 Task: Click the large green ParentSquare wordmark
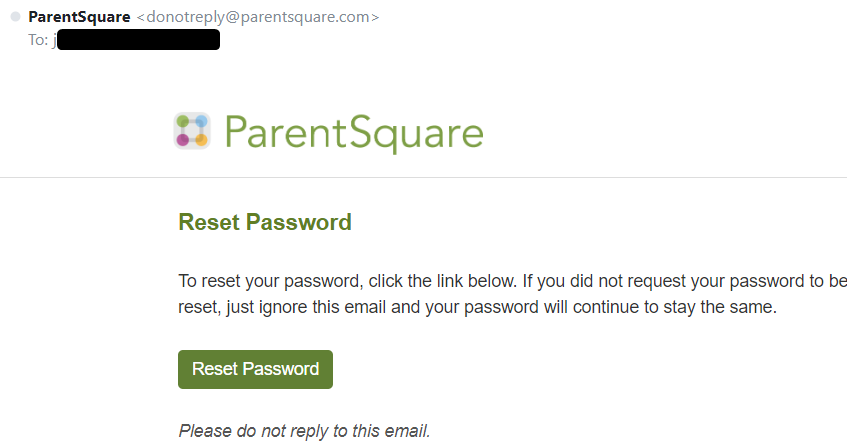point(354,132)
